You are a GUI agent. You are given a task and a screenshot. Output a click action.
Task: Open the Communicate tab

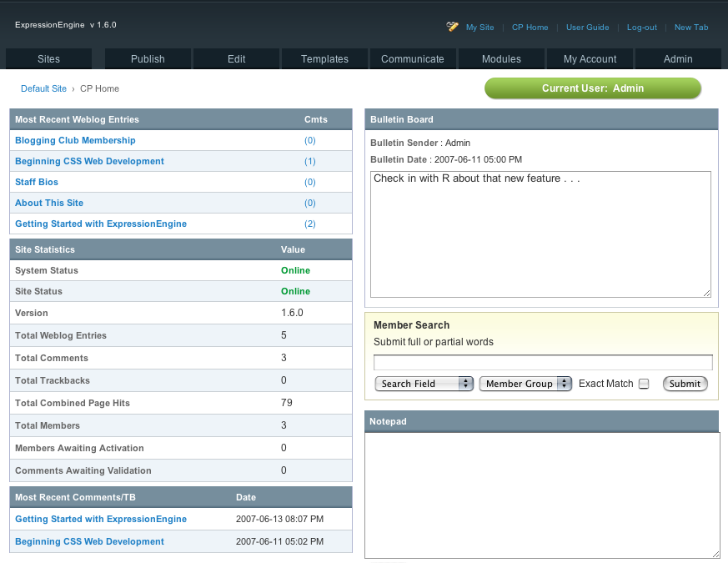tap(413, 59)
